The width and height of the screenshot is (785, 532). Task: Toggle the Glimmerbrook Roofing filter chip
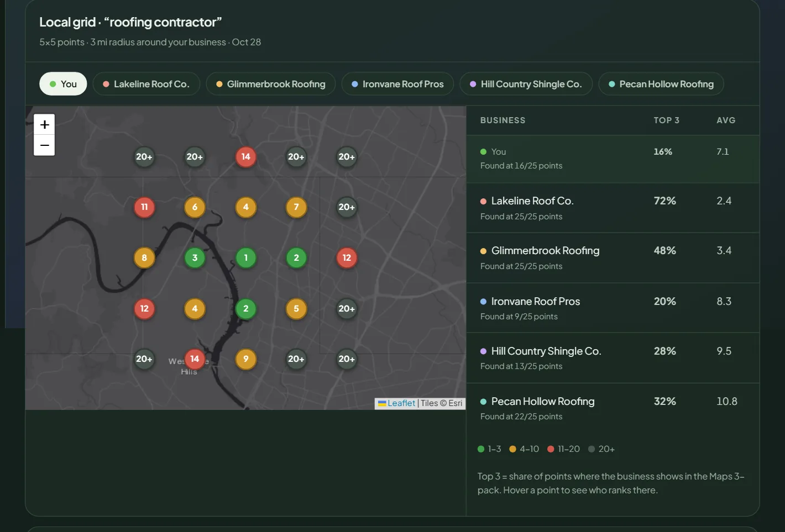point(271,84)
